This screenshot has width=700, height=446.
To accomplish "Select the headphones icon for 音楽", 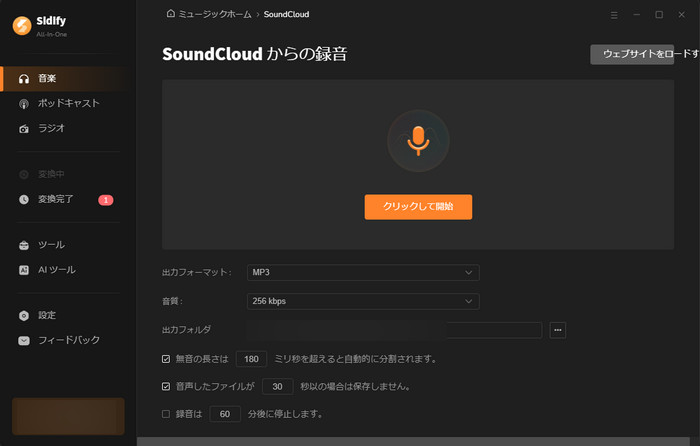I will point(24,79).
